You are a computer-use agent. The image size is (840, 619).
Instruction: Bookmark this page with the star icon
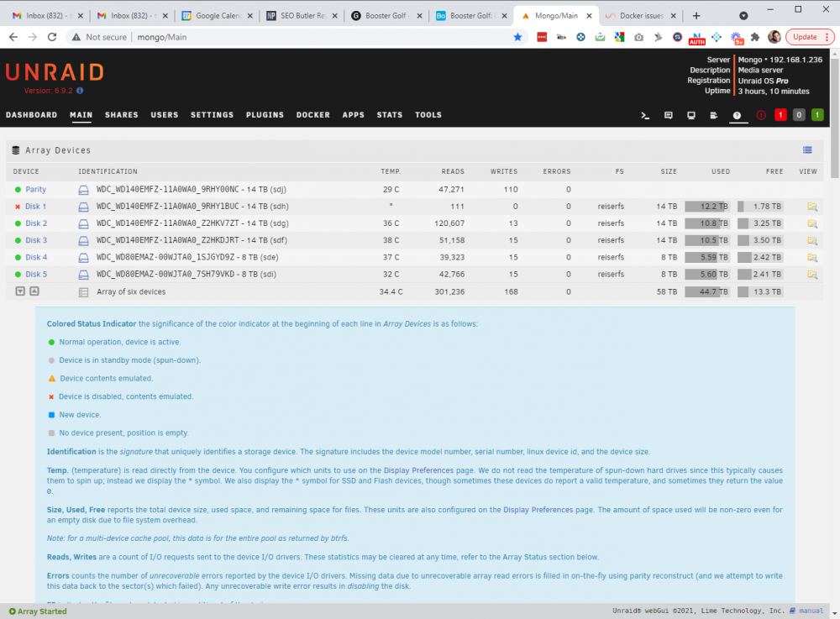pos(517,37)
